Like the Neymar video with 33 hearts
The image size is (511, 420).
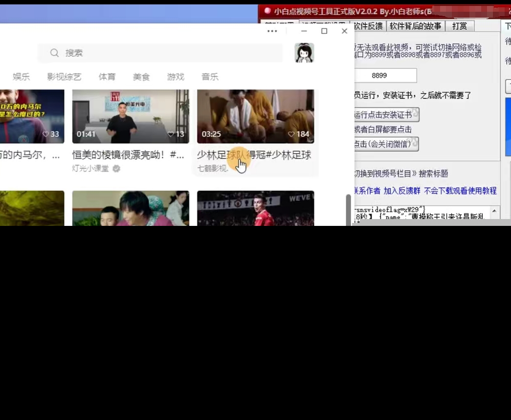[45, 134]
